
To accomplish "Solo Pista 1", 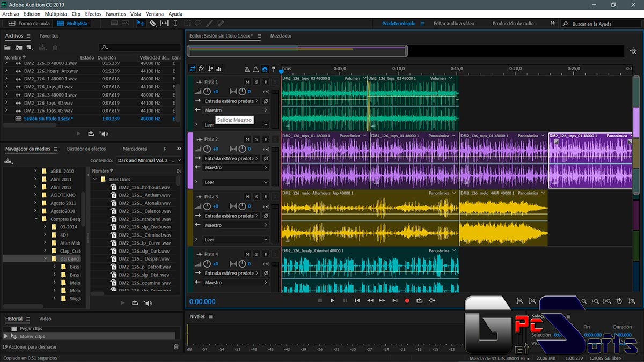I will click(257, 82).
